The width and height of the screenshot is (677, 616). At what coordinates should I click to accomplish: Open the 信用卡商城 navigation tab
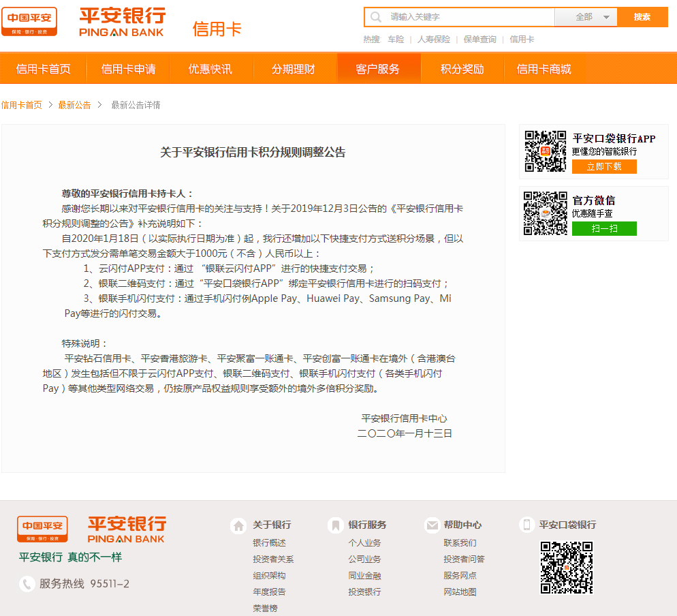(x=544, y=69)
